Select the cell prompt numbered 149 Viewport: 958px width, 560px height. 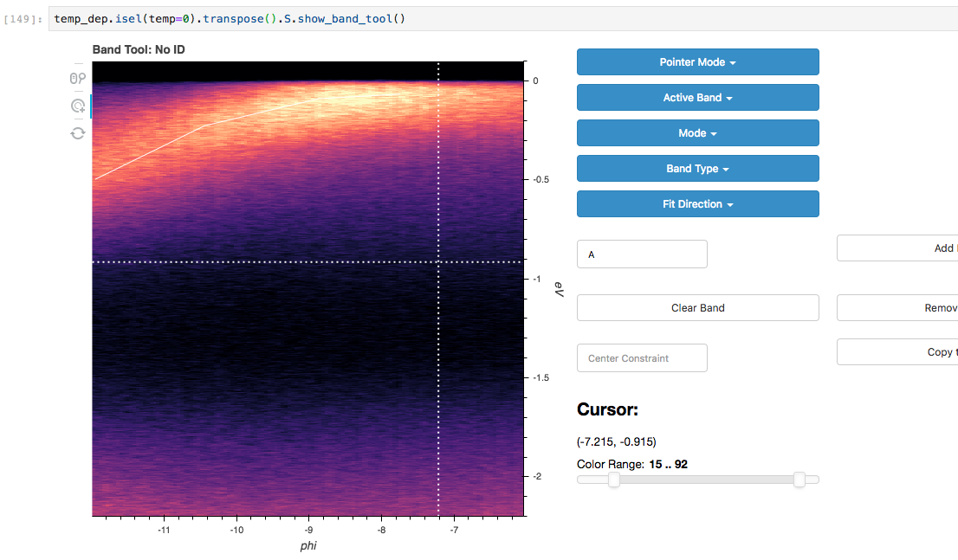point(23,19)
